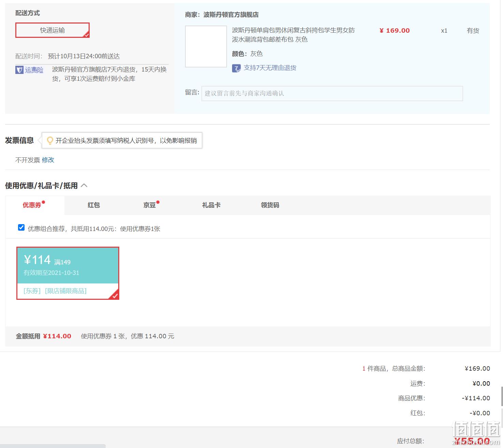This screenshot has height=448, width=503.
Task: Open 支持7天无理由退货 link
Action: click(x=270, y=68)
